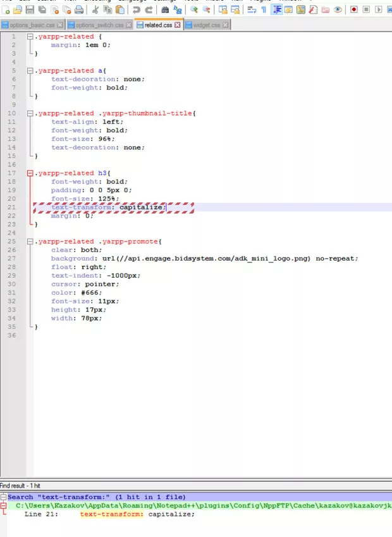Close the widget.css tab
This screenshot has width=392, height=537.
pyautogui.click(x=225, y=25)
